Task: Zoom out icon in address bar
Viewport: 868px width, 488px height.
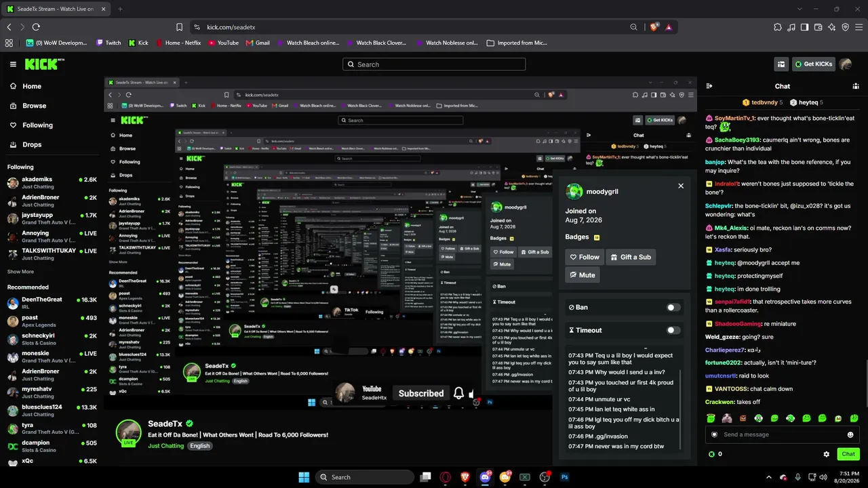Action: pos(634,27)
